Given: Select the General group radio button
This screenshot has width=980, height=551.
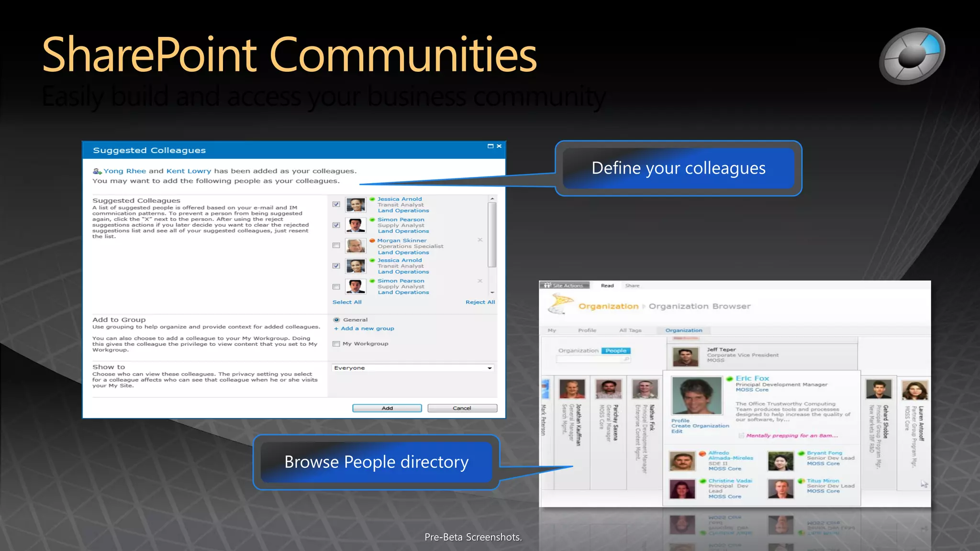Looking at the screenshot, I should (336, 320).
